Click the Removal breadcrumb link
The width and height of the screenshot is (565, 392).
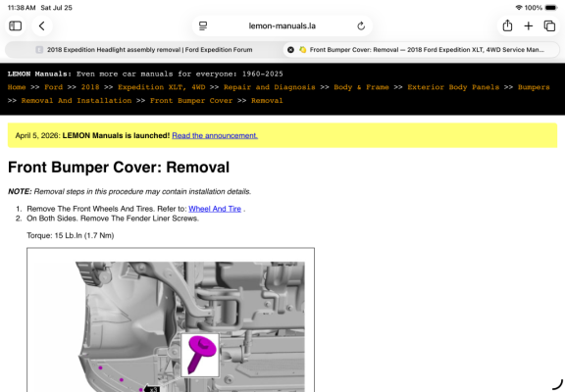tap(267, 100)
